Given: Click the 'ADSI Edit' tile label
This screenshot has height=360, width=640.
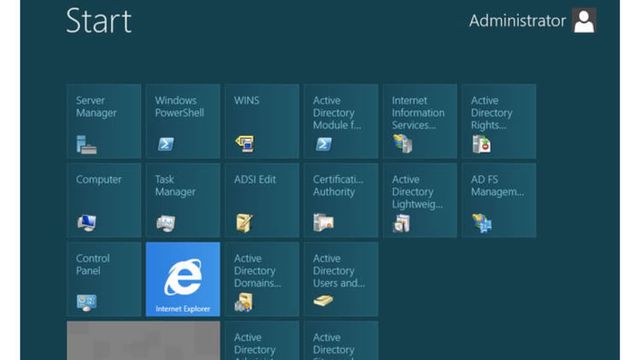Looking at the screenshot, I should pyautogui.click(x=255, y=180).
